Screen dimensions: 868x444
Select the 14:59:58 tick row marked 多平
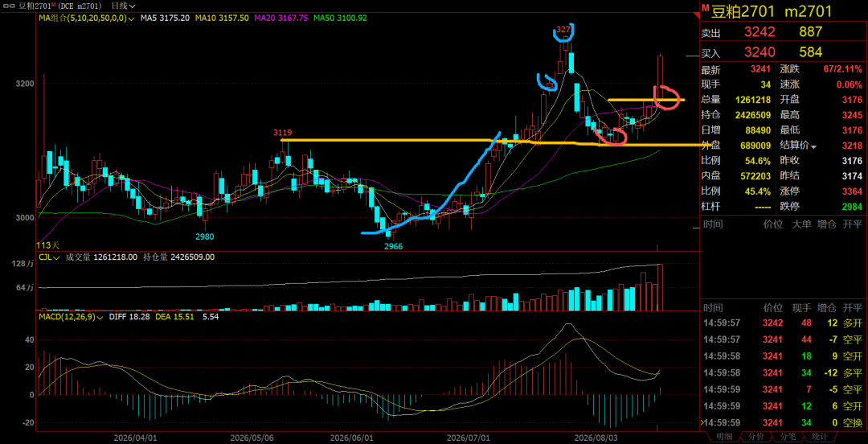[x=782, y=372]
